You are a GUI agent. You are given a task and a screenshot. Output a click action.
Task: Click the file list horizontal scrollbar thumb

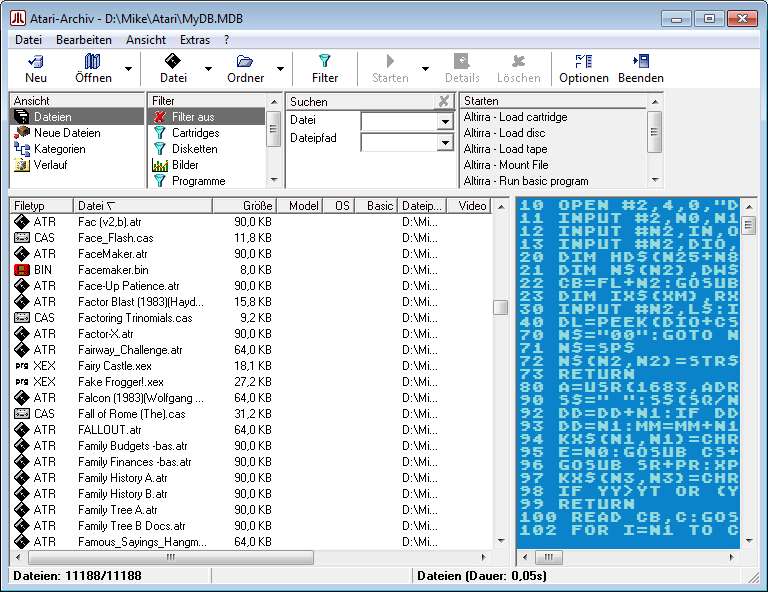171,557
